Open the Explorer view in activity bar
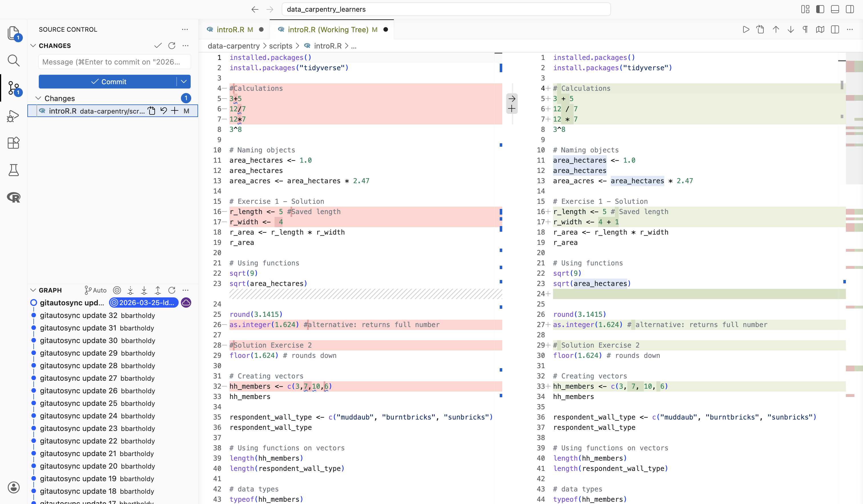Screen dimensions: 863x504 (13, 33)
